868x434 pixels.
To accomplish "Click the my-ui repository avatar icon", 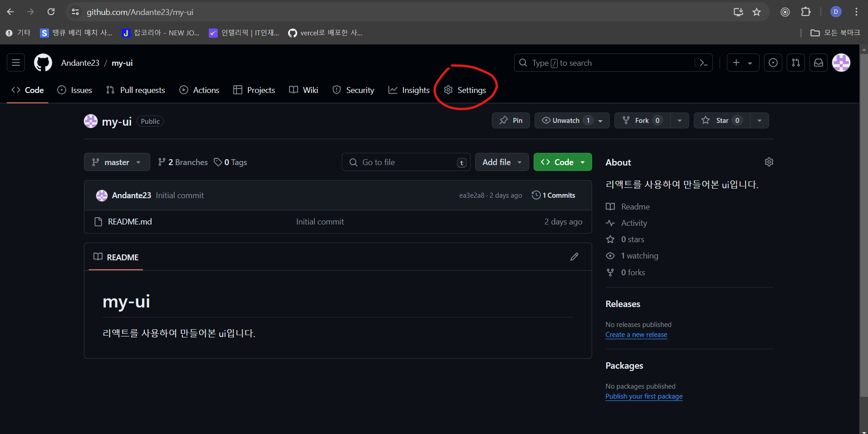I will coord(91,121).
